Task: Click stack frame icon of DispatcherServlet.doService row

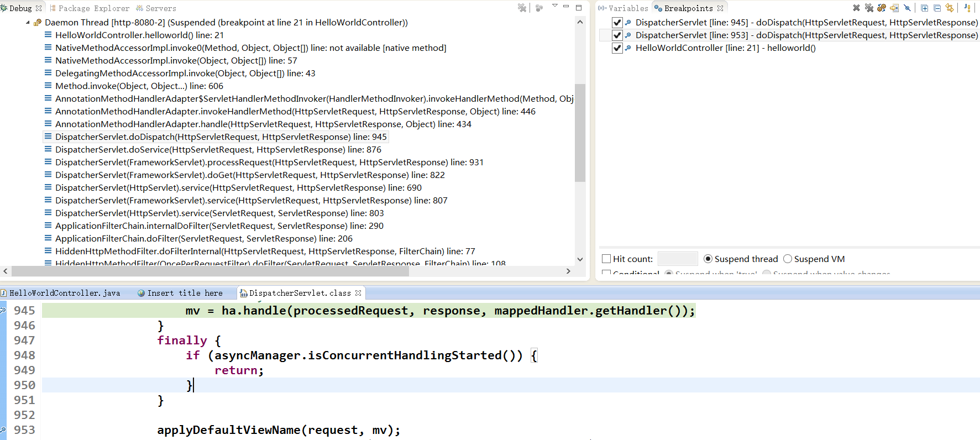Action: tap(48, 149)
